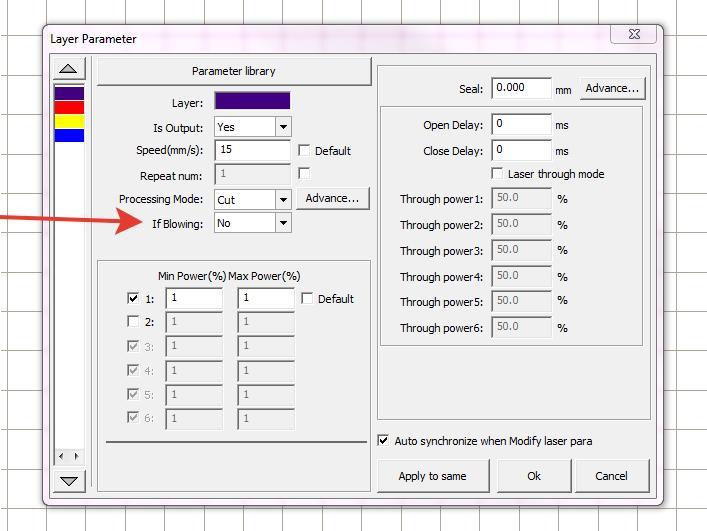Screen dimensions: 707x531
Task: Click Advance button next to Seal
Action: [611, 88]
